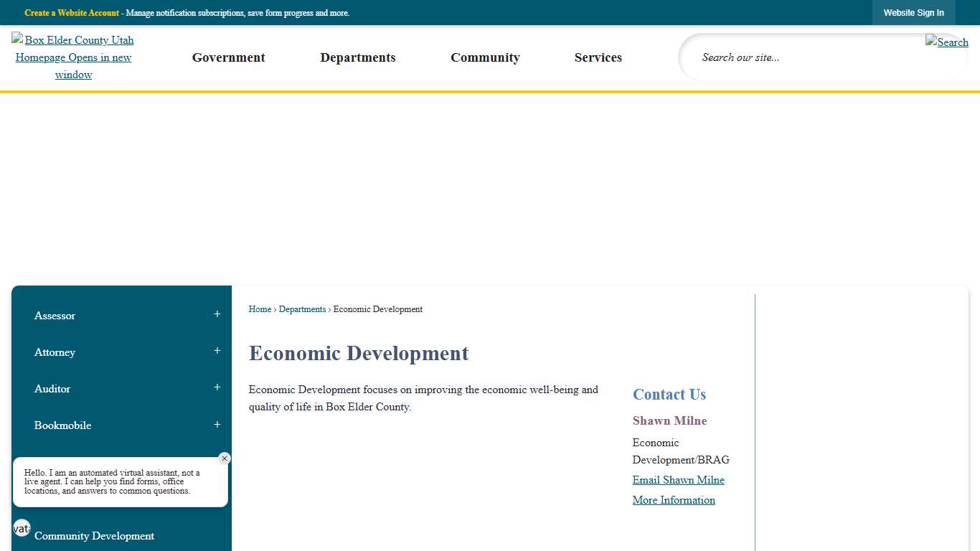Go to Home via breadcrumb
980x551 pixels.
(x=260, y=309)
